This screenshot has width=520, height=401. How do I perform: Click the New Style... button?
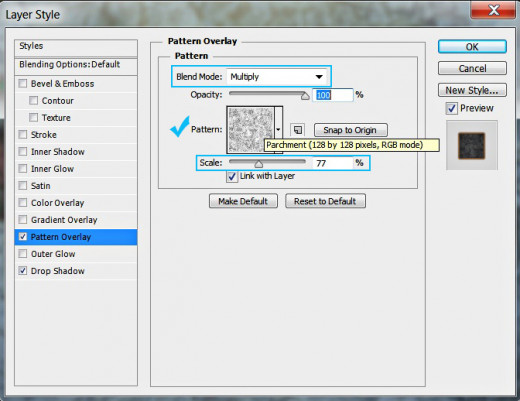[x=472, y=90]
